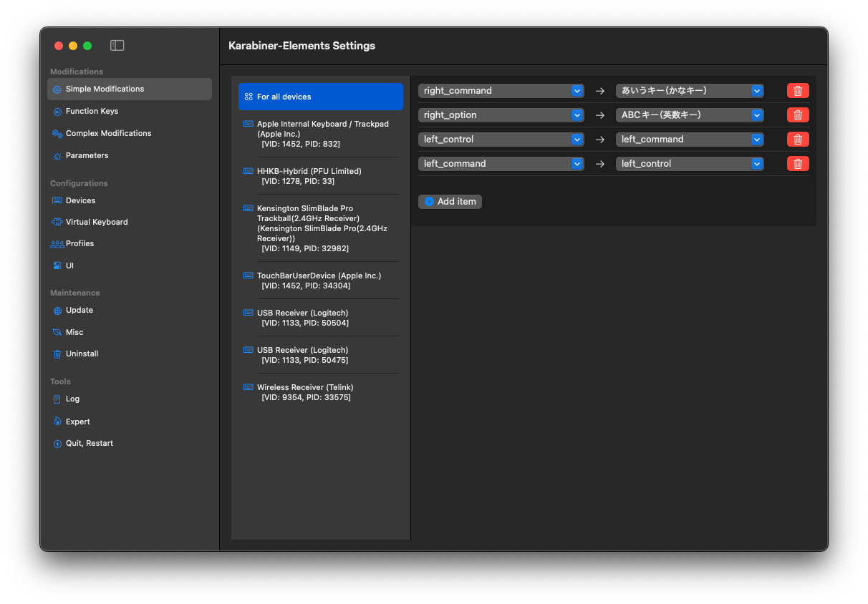Click the grid icon beside For all devices

coord(249,97)
